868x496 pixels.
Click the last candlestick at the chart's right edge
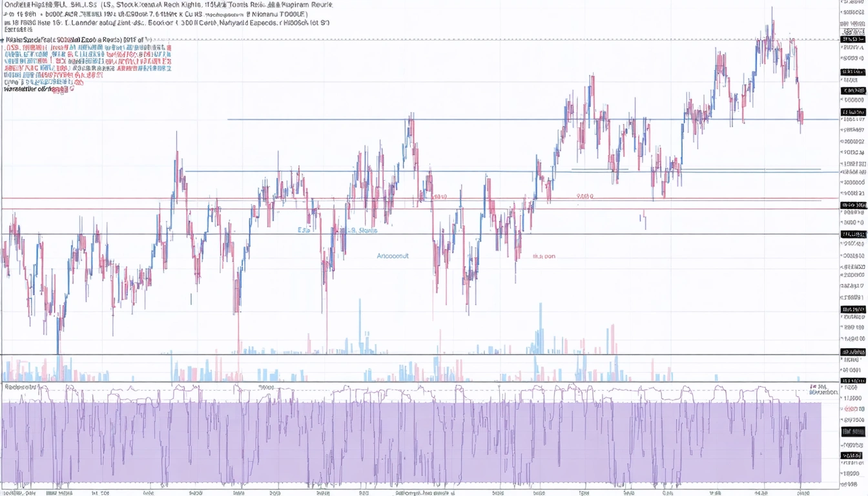click(x=801, y=116)
